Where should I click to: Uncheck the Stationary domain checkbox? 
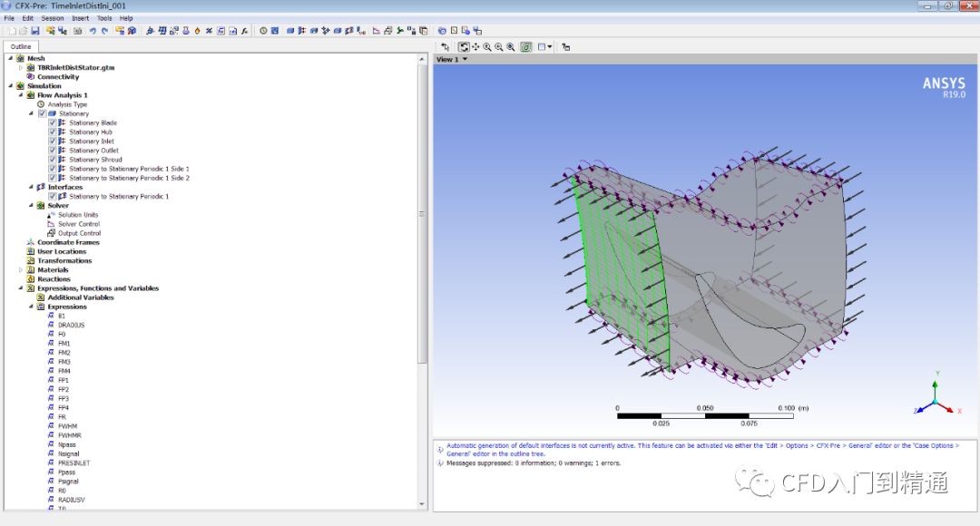coord(42,113)
